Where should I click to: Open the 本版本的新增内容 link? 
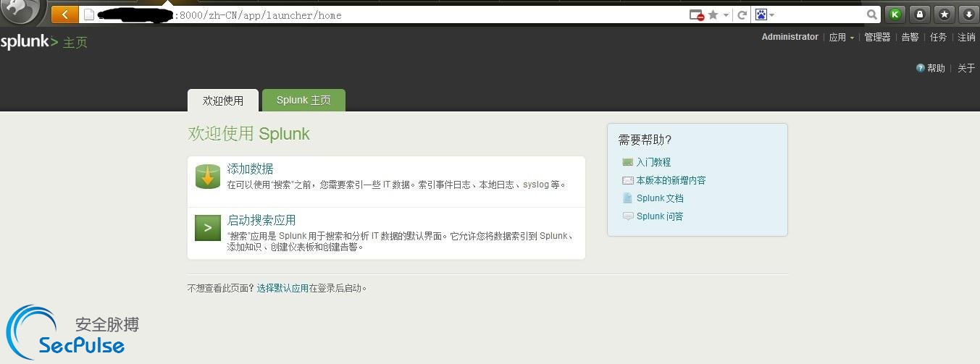tap(671, 180)
